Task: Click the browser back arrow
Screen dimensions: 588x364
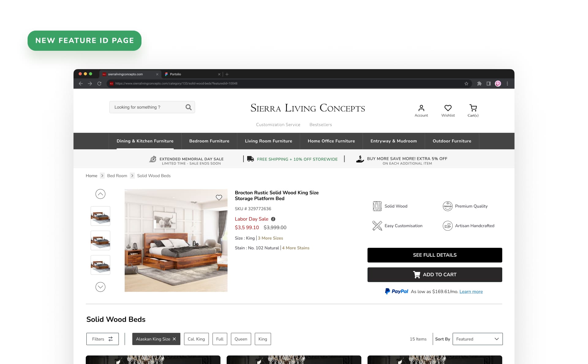Action: 81,84
